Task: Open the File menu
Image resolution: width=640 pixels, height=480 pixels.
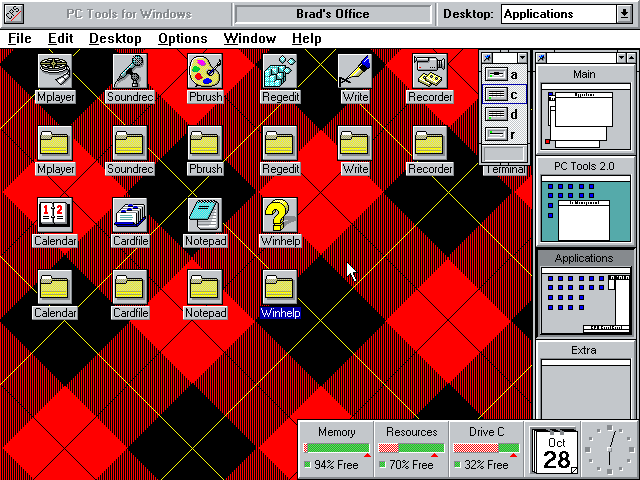Action: (x=20, y=38)
